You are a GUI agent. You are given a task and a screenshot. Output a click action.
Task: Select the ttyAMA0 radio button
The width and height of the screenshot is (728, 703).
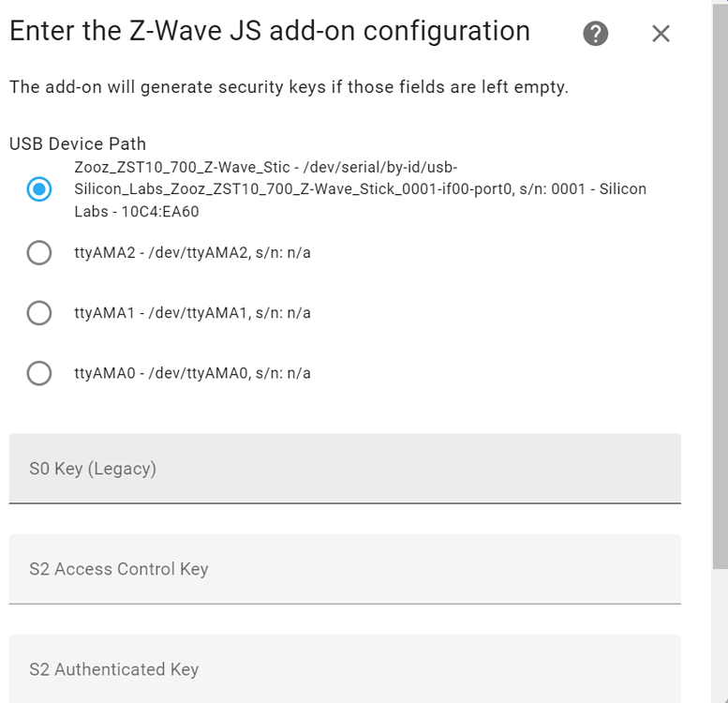click(39, 373)
